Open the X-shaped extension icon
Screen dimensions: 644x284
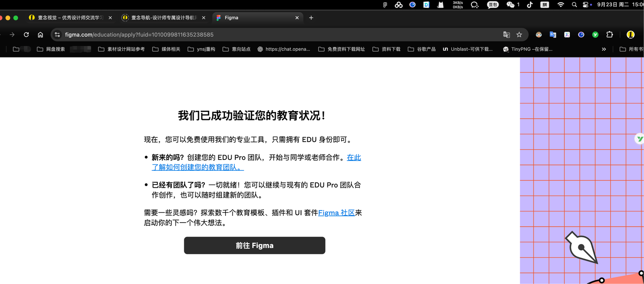click(567, 34)
